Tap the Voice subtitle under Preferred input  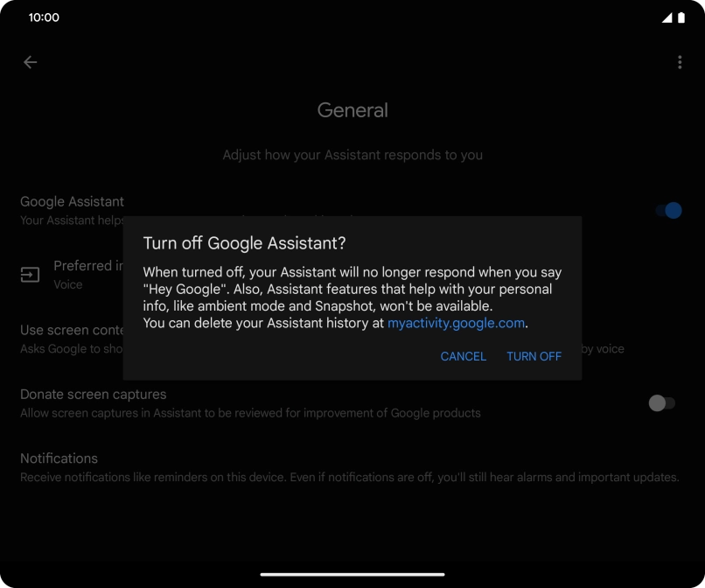tap(68, 284)
